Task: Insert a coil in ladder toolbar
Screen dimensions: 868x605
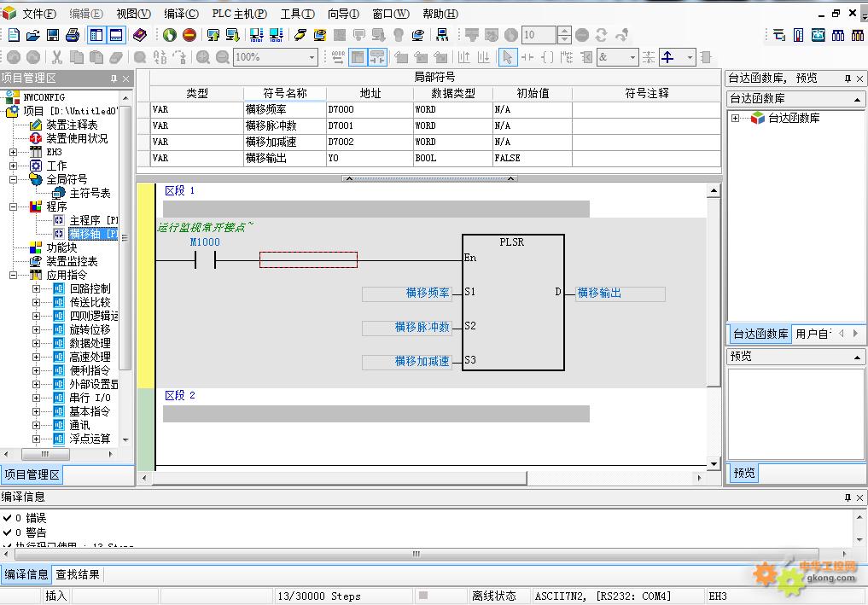Action: pyautogui.click(x=547, y=57)
